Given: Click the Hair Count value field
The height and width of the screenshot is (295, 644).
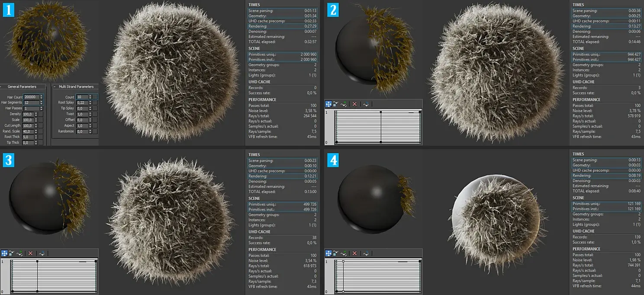Looking at the screenshot, I should 32,97.
